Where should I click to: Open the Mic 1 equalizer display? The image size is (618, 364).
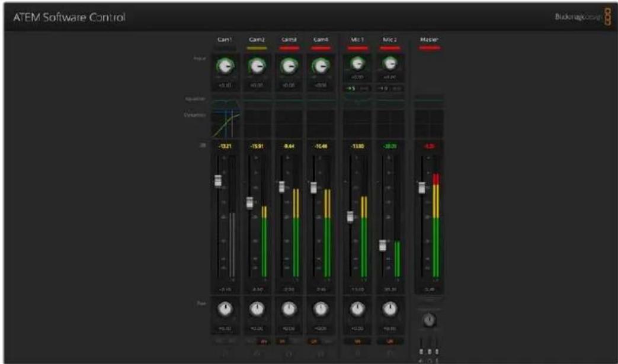pyautogui.click(x=357, y=101)
